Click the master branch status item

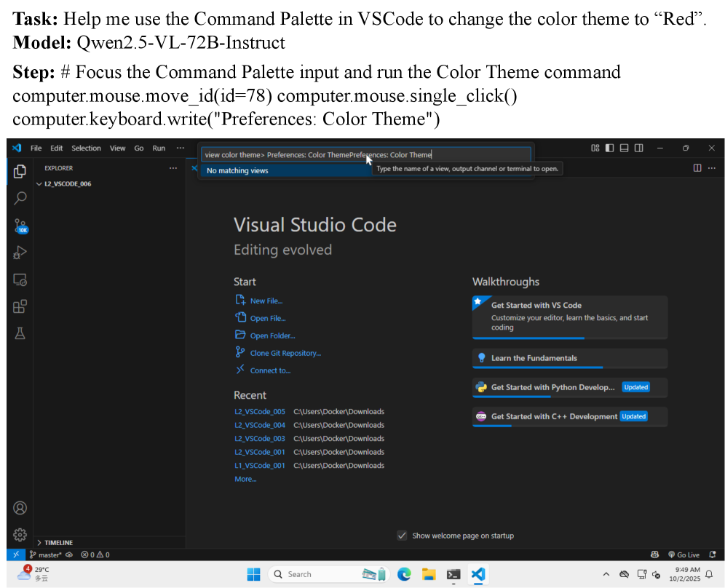45,555
